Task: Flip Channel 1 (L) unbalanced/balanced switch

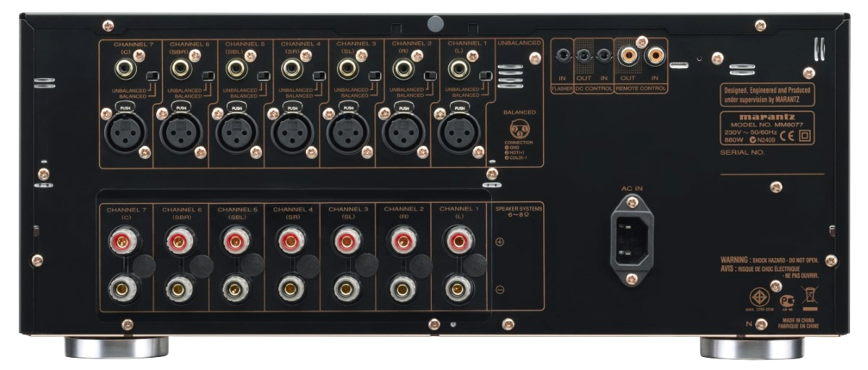Action: 487,77
